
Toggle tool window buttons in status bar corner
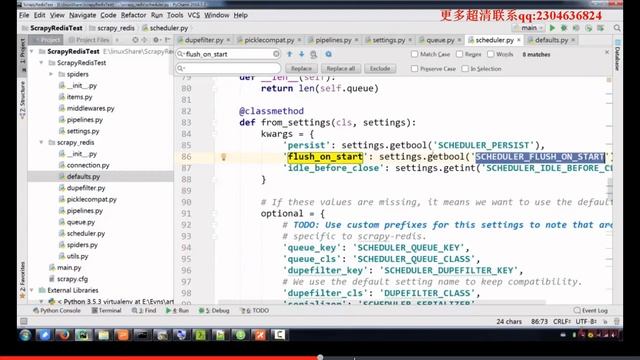pos(24,322)
